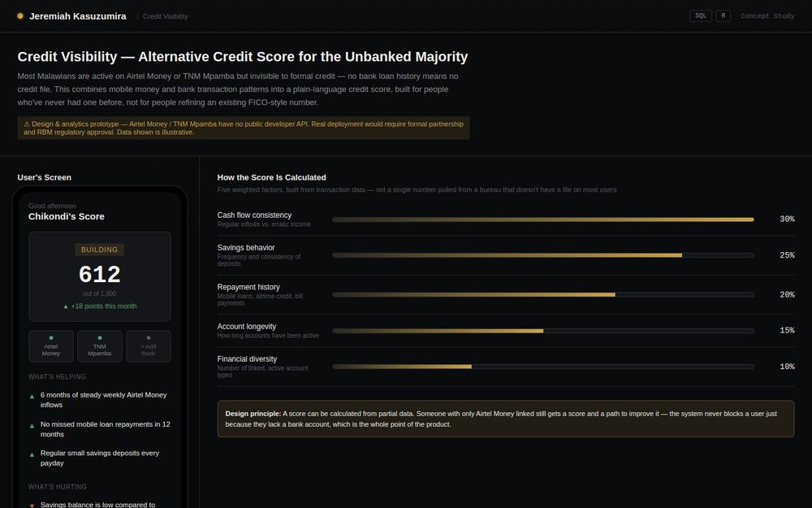Click the Airtel Money account chip
Image resolution: width=812 pixels, height=508 pixels.
click(50, 345)
